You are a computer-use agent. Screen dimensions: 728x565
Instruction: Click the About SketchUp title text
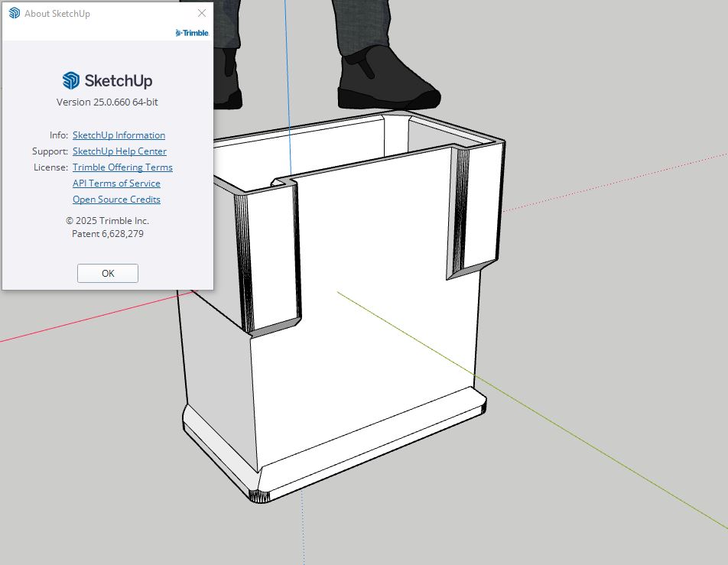click(57, 14)
